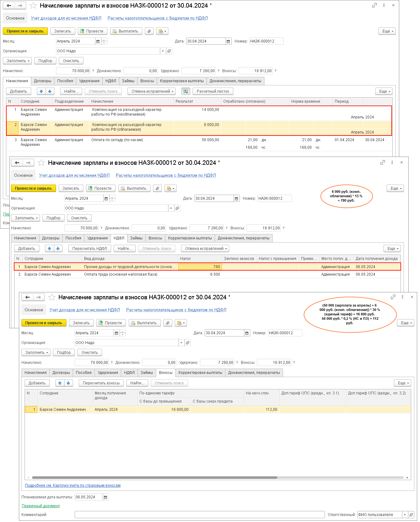Viewport: 420px width, 522px height.
Task: Open calendar for Дата in the middle НДФЛ window
Action: (x=236, y=198)
